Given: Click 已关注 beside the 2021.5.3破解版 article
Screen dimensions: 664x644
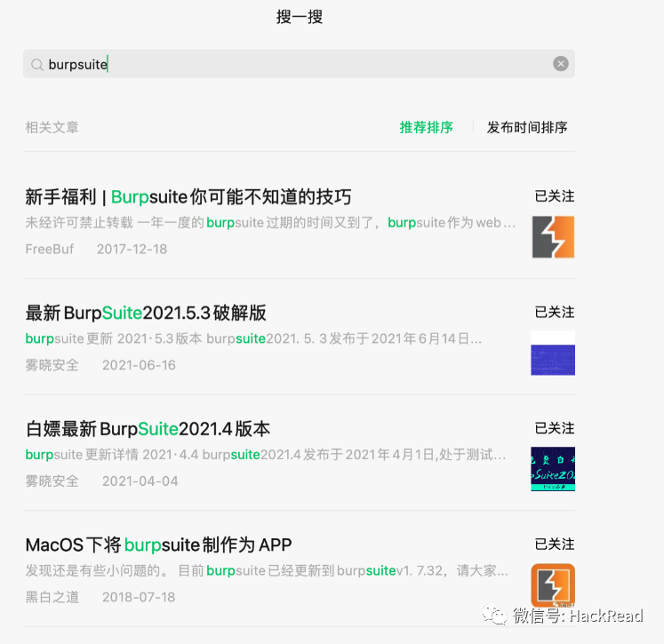Looking at the screenshot, I should (555, 313).
